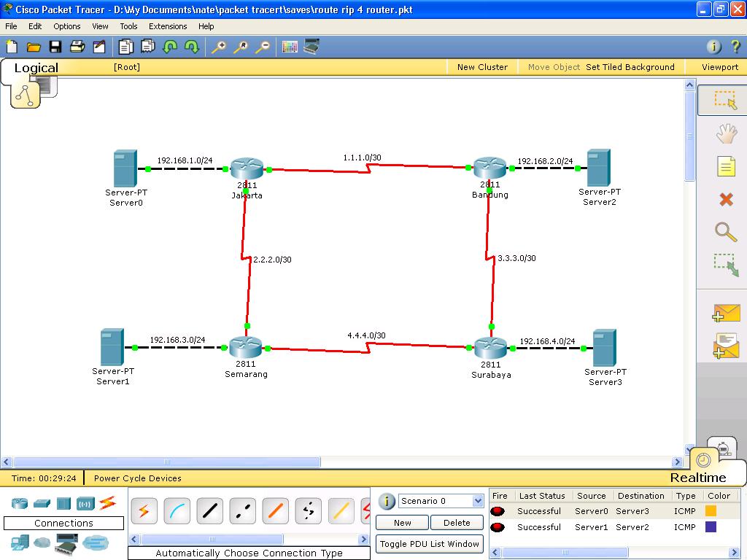Open a file via folder icon
The image size is (747, 560).
click(34, 47)
